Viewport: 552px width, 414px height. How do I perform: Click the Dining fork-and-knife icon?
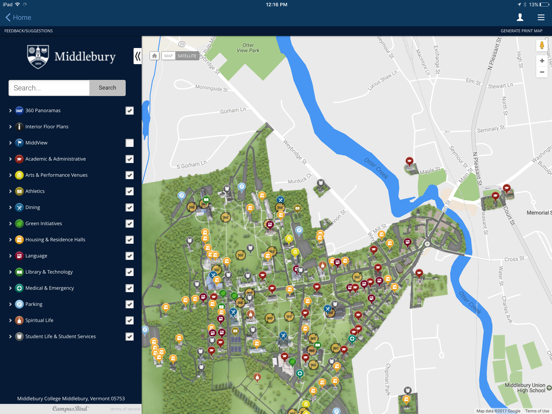(19, 208)
